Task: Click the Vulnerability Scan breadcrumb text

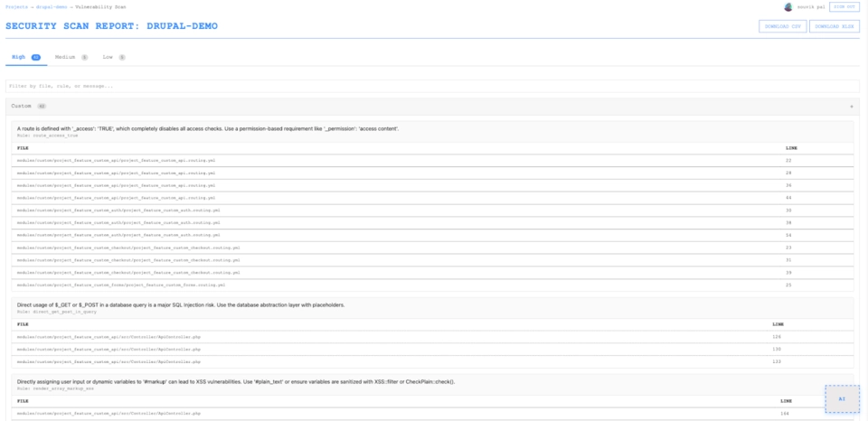Action: tap(100, 7)
